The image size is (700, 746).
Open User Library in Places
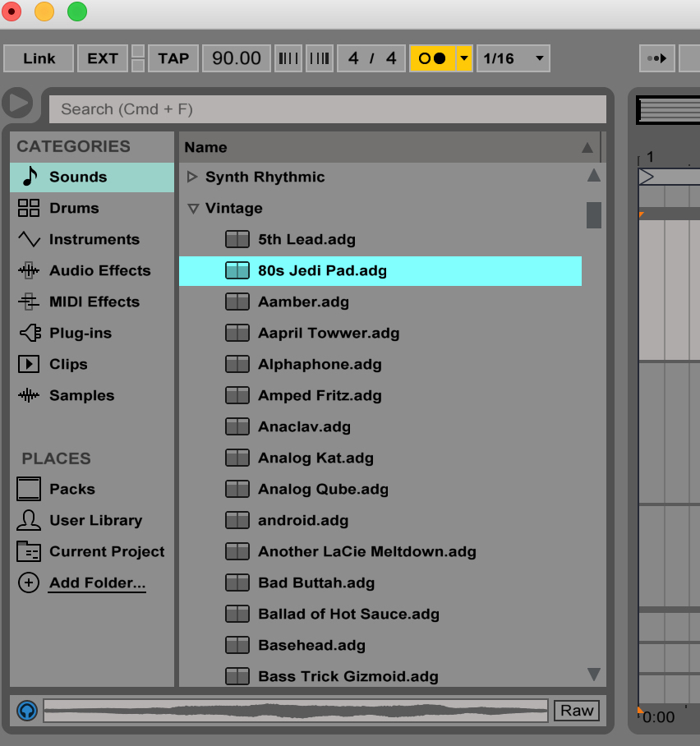(x=95, y=520)
